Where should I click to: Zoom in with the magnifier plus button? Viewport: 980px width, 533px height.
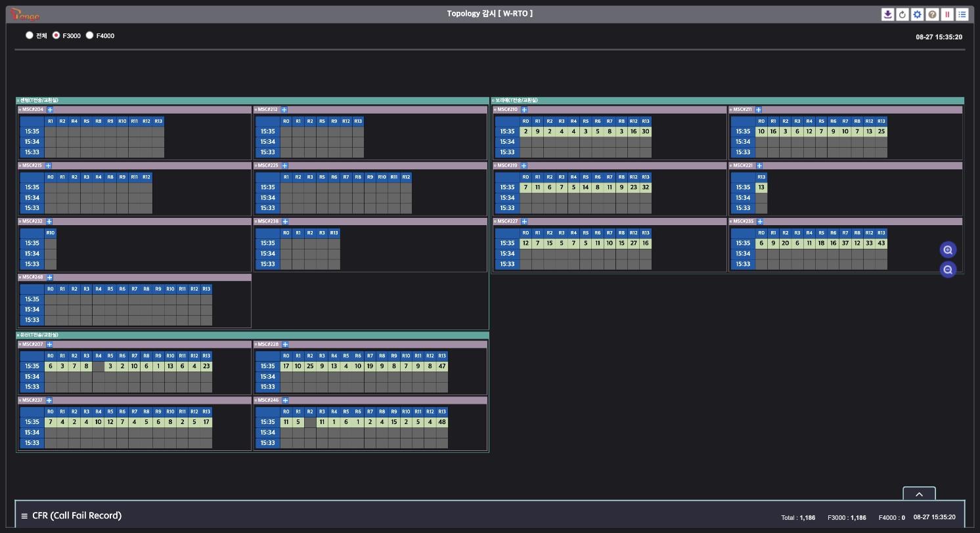tap(948, 249)
